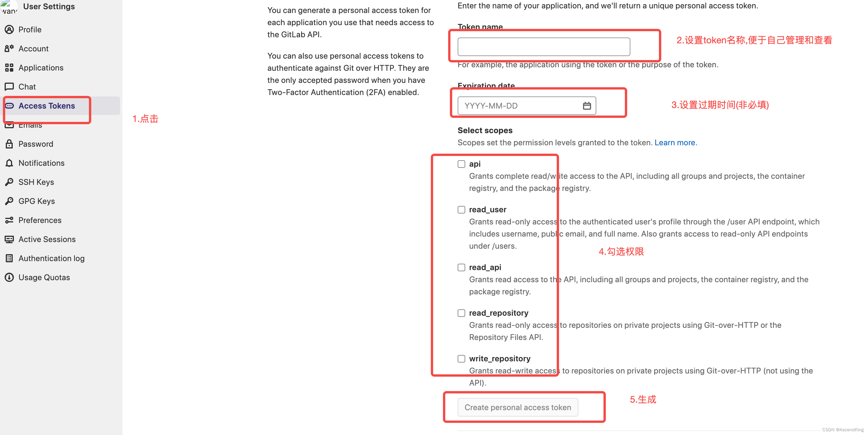Enable the write_repository scope checkbox
Viewport: 868px width, 435px height.
coord(461,358)
